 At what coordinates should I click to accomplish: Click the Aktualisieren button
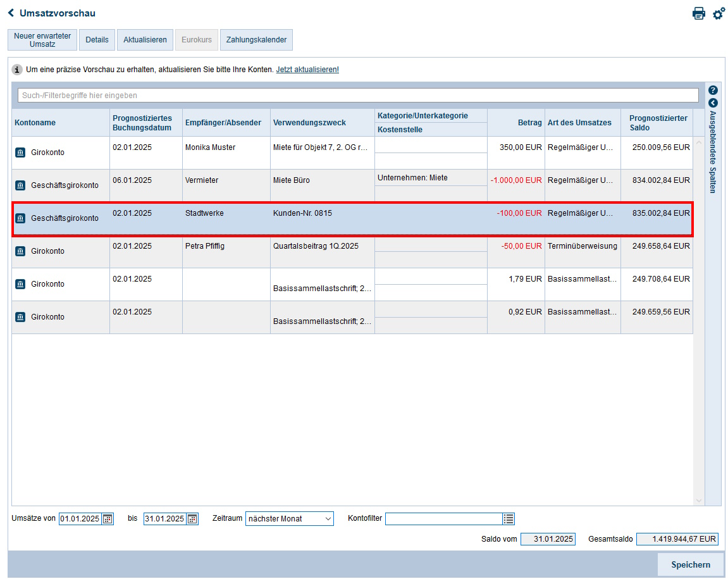(145, 40)
